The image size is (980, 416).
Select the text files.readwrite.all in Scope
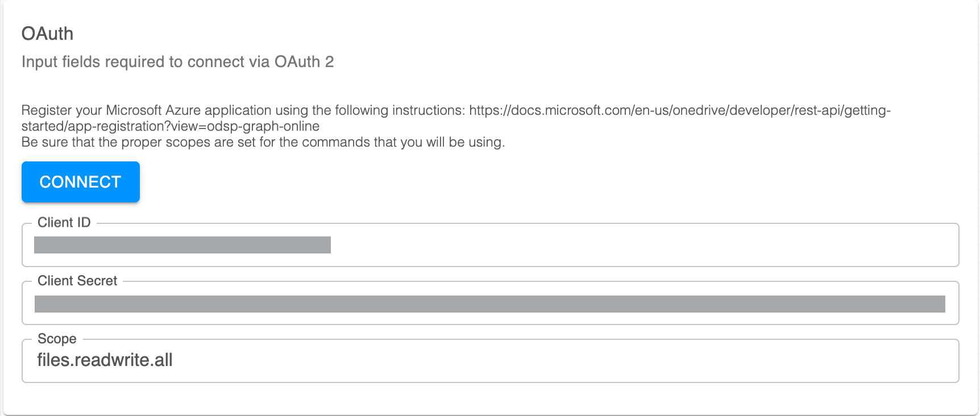tap(105, 360)
